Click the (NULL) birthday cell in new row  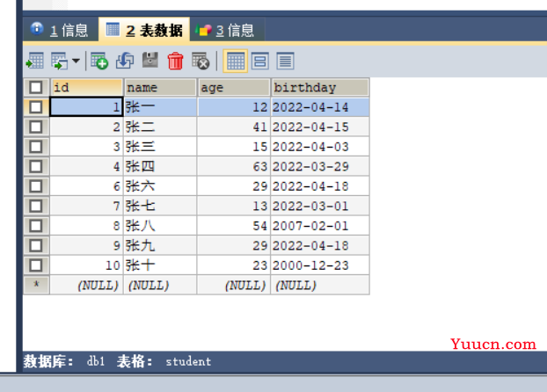[x=320, y=286]
